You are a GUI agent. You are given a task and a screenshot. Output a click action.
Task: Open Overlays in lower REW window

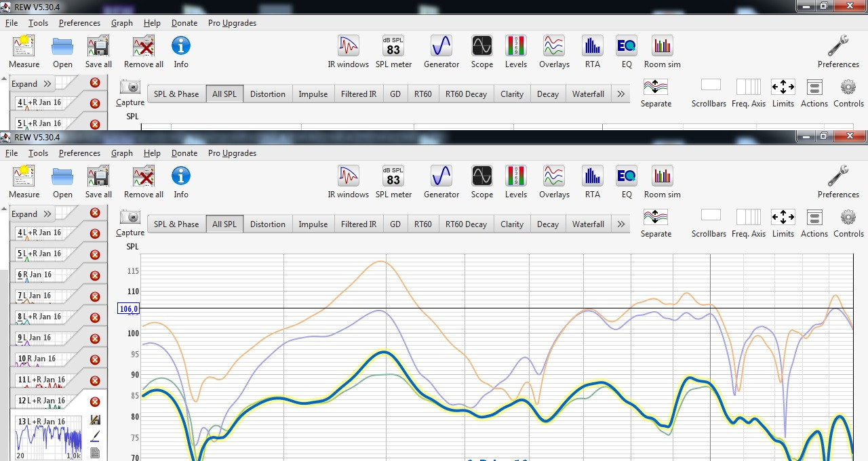tap(554, 176)
